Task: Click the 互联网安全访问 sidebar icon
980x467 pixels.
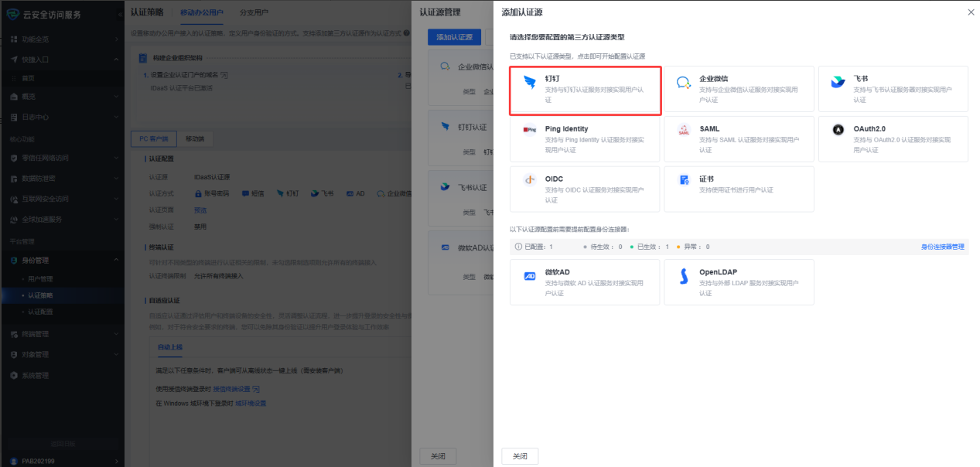Action: (15, 199)
